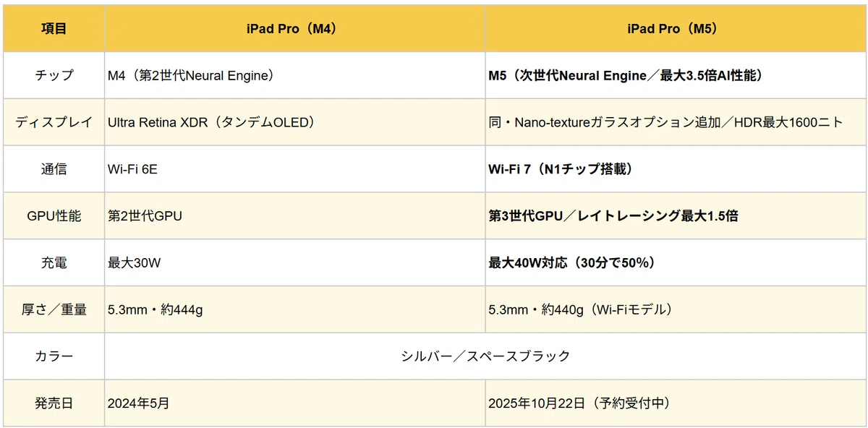Click the M5 次世代Neural Engine cell

(x=676, y=75)
